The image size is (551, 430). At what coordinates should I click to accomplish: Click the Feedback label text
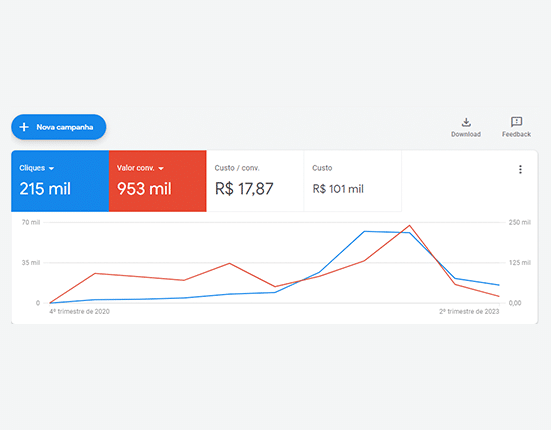tap(516, 134)
